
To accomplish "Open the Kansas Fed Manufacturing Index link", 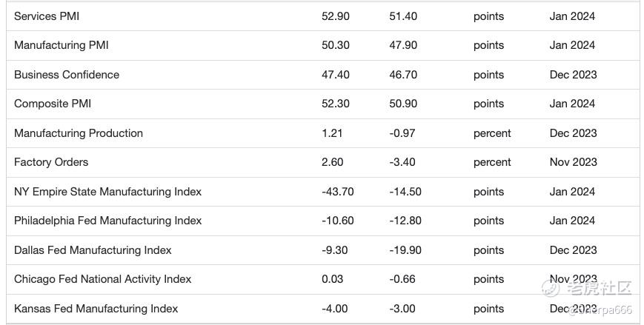I will pos(96,309).
